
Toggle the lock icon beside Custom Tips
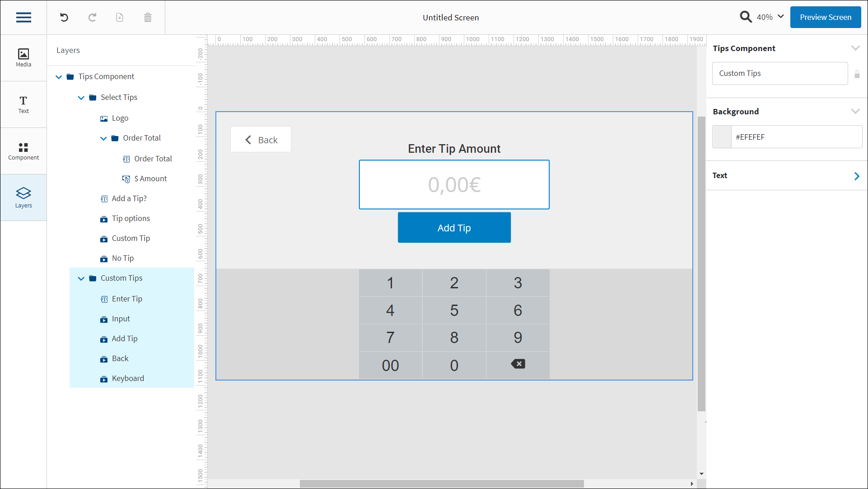click(x=857, y=74)
